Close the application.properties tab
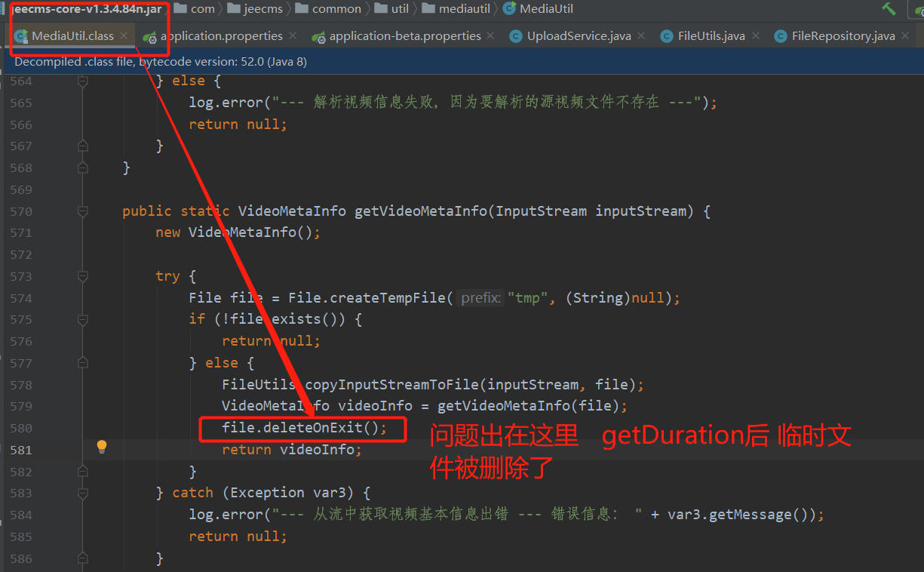Viewport: 924px width, 572px height. (x=293, y=35)
